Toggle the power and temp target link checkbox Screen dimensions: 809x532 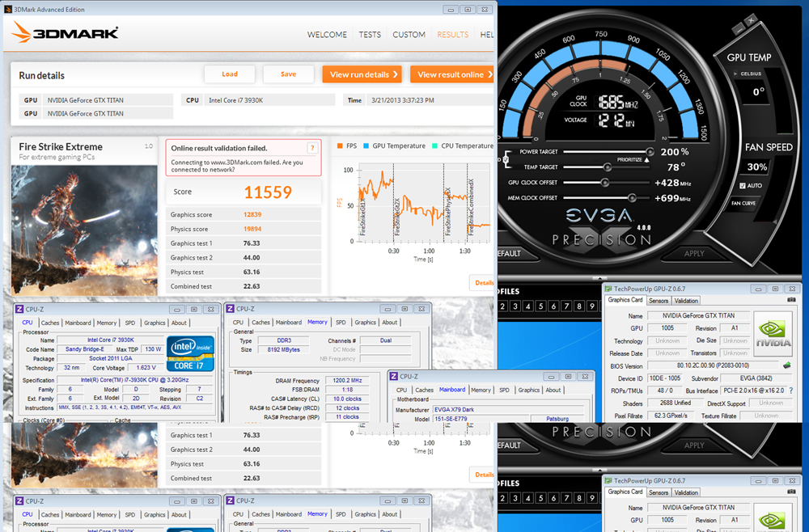pyautogui.click(x=506, y=159)
